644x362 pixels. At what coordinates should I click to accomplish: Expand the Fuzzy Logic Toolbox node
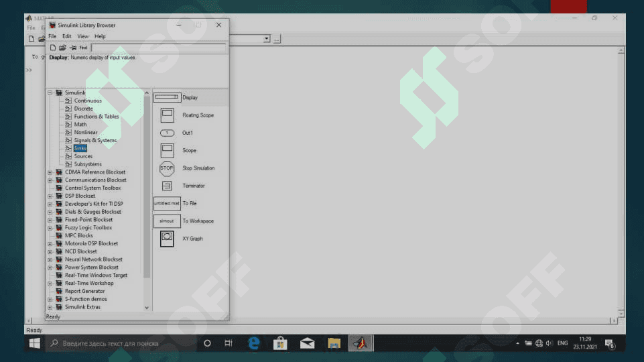click(x=50, y=228)
